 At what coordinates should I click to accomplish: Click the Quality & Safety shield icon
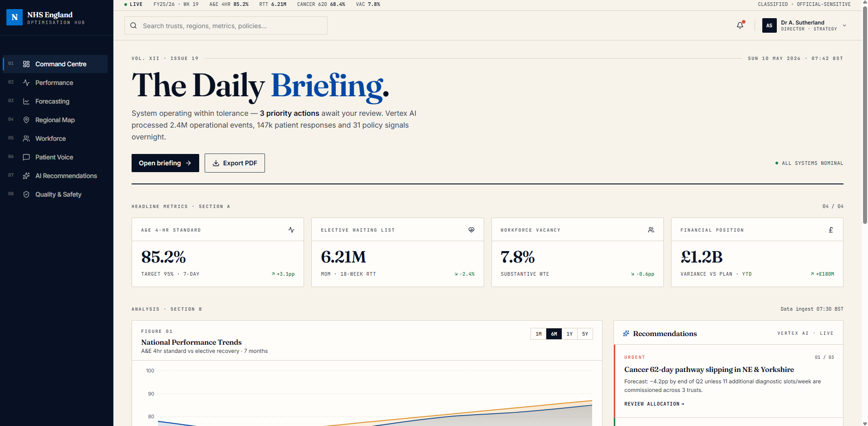[x=26, y=194]
